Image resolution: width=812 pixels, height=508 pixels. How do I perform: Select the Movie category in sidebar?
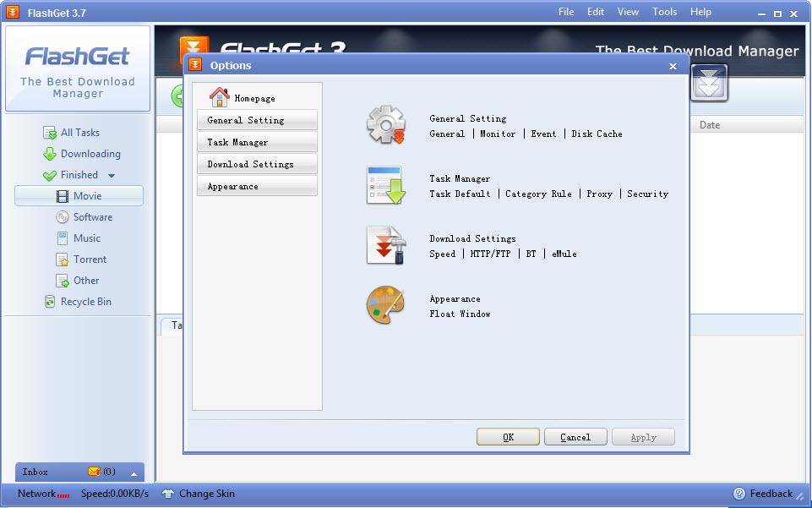(x=79, y=196)
